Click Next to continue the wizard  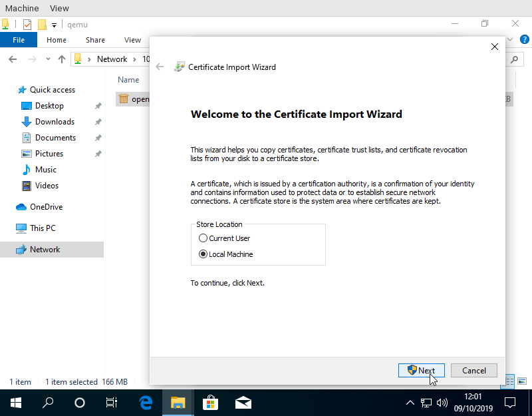pos(421,371)
